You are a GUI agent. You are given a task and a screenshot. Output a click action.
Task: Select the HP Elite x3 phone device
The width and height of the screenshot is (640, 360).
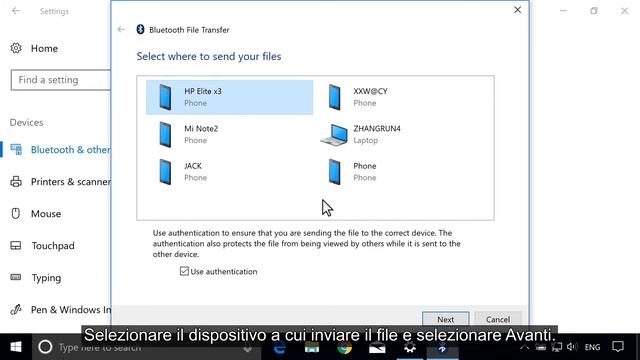(x=229, y=97)
